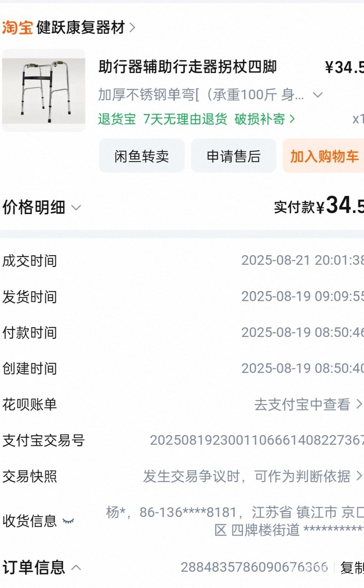364x588 pixels.
Task: Open the 交易快照 snapshot row
Action: (x=247, y=476)
